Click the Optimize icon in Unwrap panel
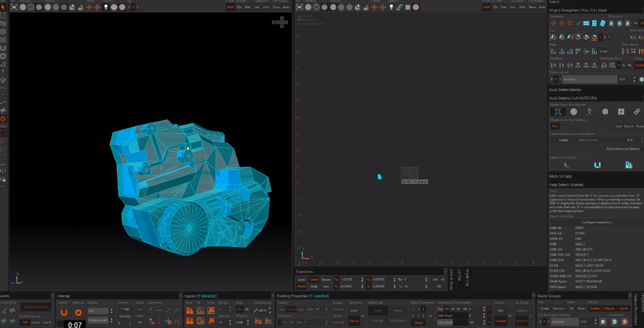The image size is (644, 328). click(x=78, y=312)
